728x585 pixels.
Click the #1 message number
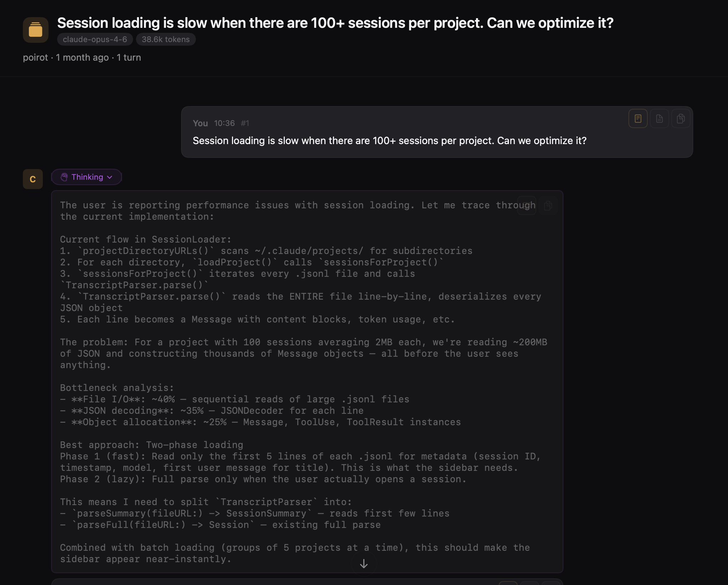(x=245, y=123)
